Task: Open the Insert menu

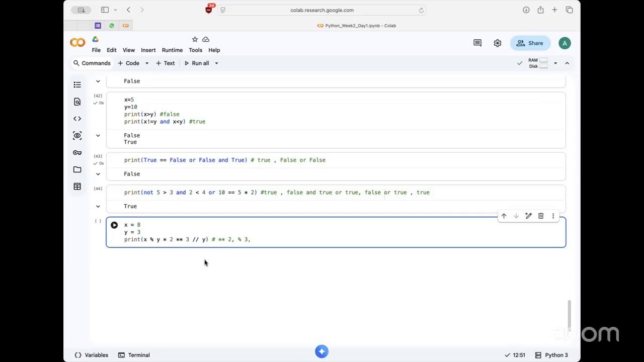Action: click(x=148, y=50)
